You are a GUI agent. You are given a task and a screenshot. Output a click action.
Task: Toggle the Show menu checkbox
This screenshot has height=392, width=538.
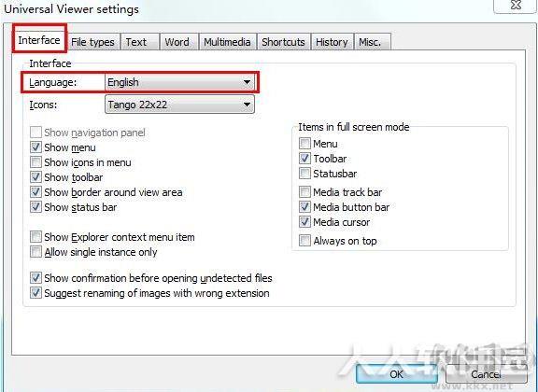tap(35, 147)
